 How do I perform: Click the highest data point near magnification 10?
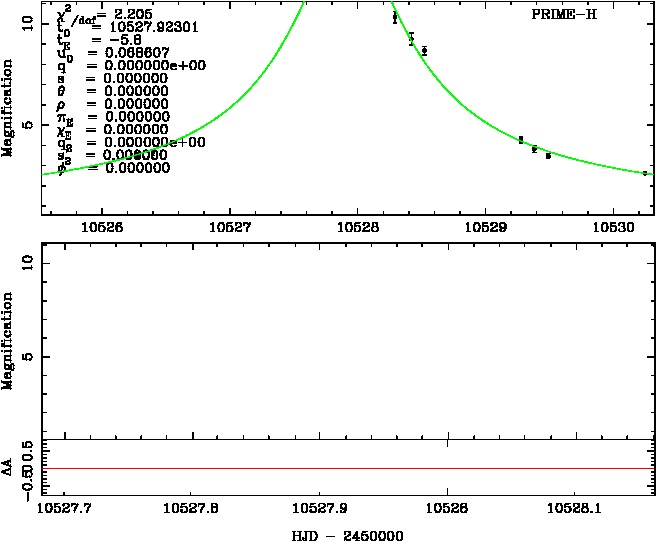coord(395,17)
